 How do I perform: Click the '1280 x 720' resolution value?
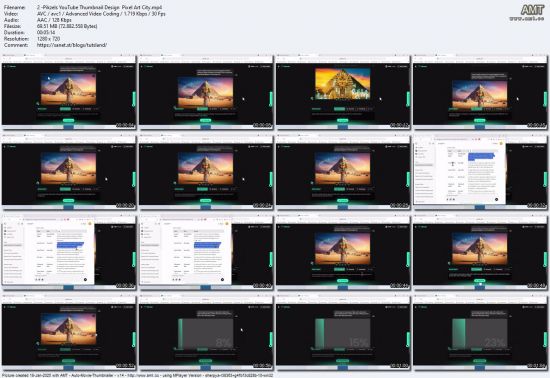click(x=48, y=39)
